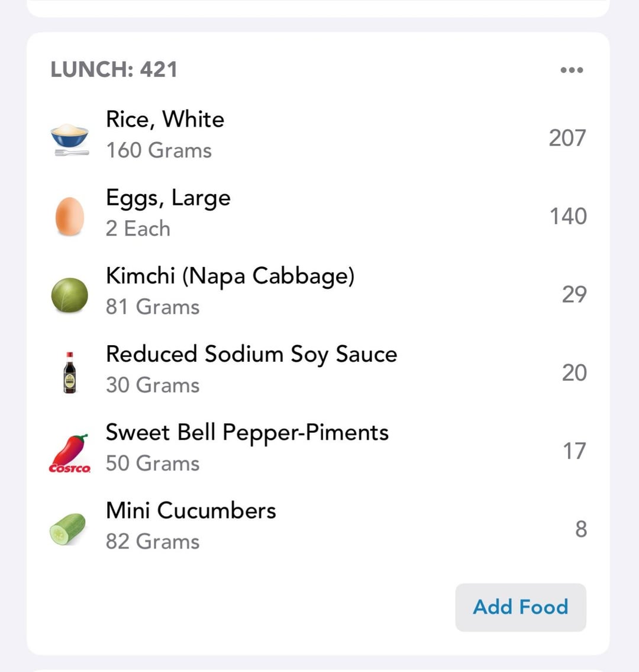Open the Rice, White entry
The image size is (639, 672).
pyautogui.click(x=165, y=120)
